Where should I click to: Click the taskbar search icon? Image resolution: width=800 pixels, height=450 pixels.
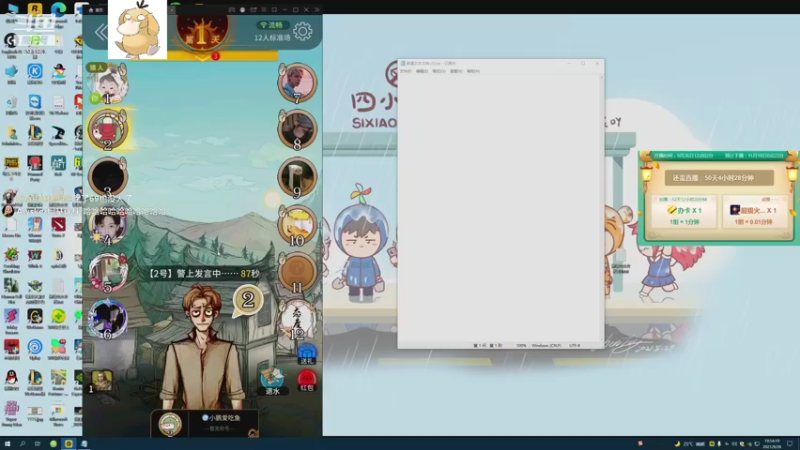coord(22,443)
